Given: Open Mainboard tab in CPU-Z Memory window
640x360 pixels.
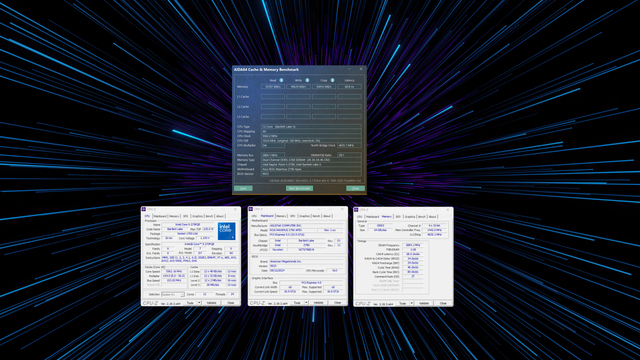Looking at the screenshot, I should (372, 216).
